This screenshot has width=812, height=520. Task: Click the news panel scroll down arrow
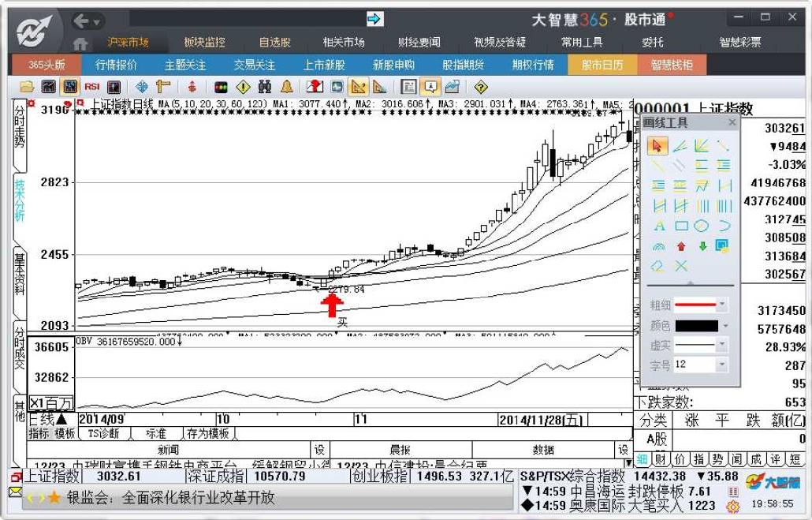tap(628, 462)
